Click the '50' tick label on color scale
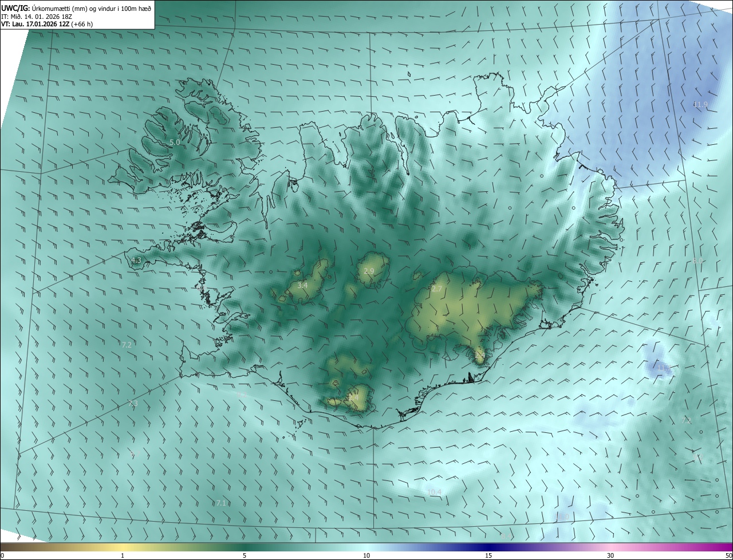 (x=728, y=555)
